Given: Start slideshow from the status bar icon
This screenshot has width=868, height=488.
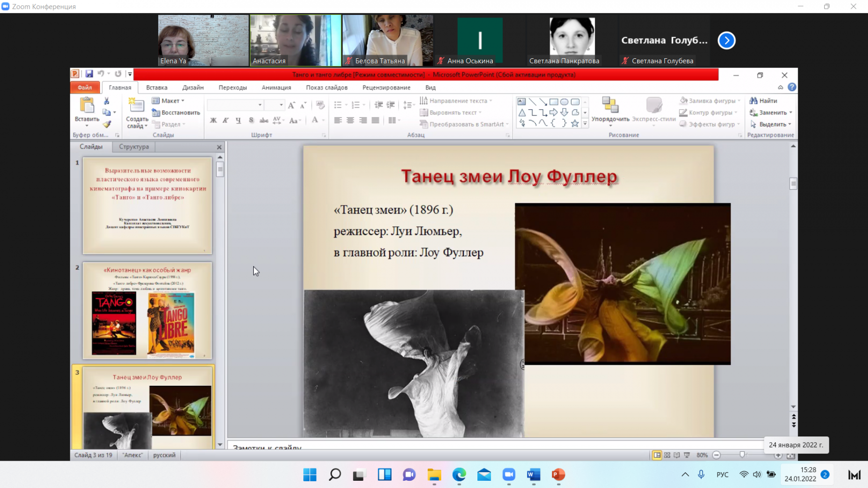Looking at the screenshot, I should (687, 455).
